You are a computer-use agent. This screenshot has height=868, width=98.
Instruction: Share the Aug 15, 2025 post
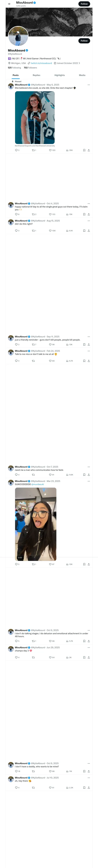(89, 231)
